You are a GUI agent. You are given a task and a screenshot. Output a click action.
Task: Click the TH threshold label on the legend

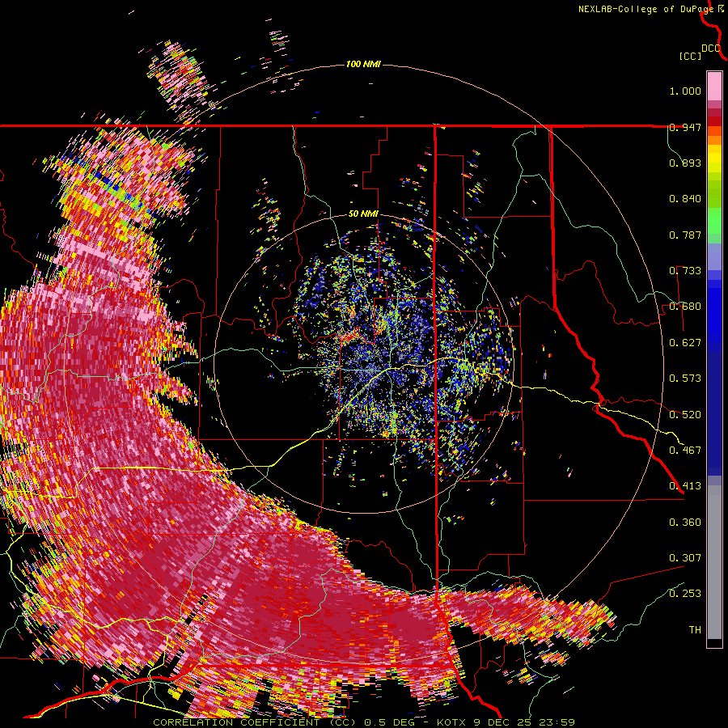(695, 630)
